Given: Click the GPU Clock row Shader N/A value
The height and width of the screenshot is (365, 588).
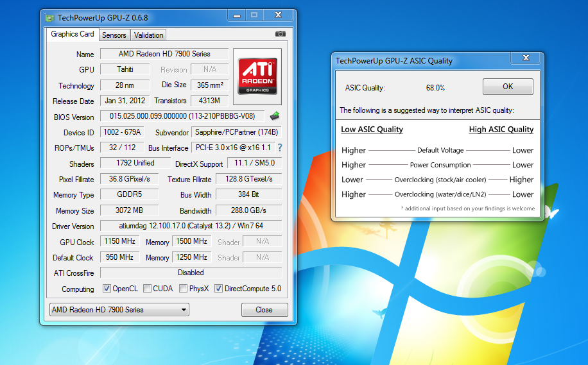Looking at the screenshot, I should (263, 241).
